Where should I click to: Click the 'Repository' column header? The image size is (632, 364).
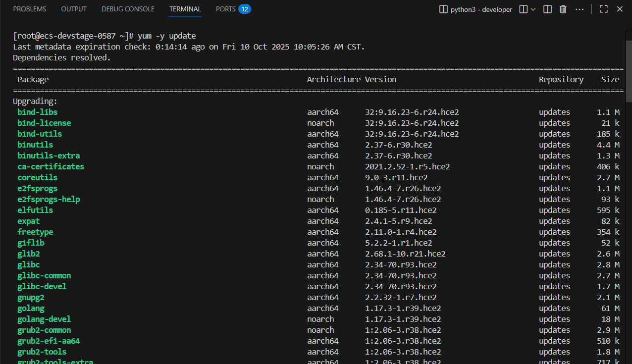[561, 79]
